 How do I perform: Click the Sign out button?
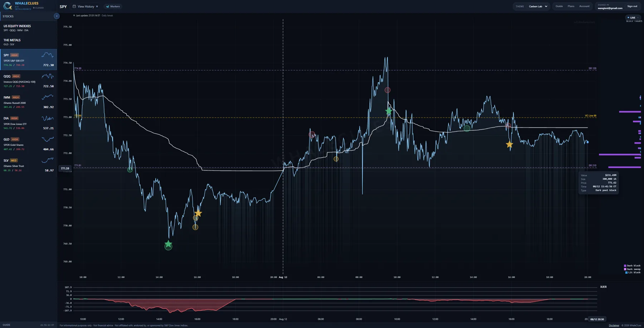click(x=632, y=6)
